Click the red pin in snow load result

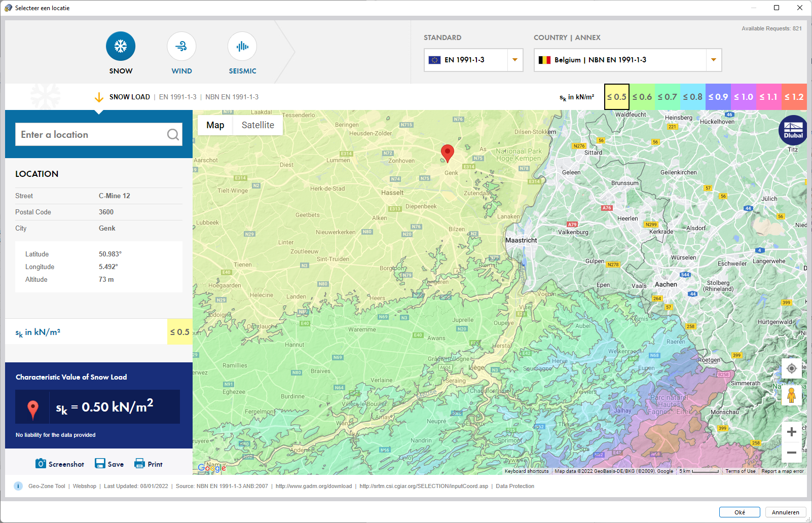[x=33, y=409]
